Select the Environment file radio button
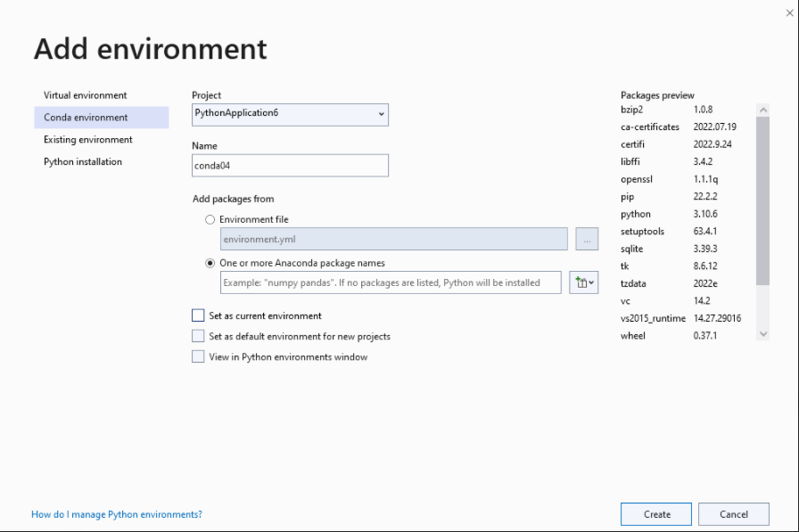 coord(210,219)
